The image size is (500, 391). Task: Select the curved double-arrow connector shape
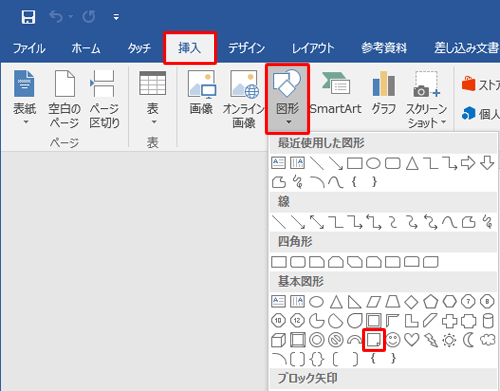pyautogui.click(x=431, y=222)
